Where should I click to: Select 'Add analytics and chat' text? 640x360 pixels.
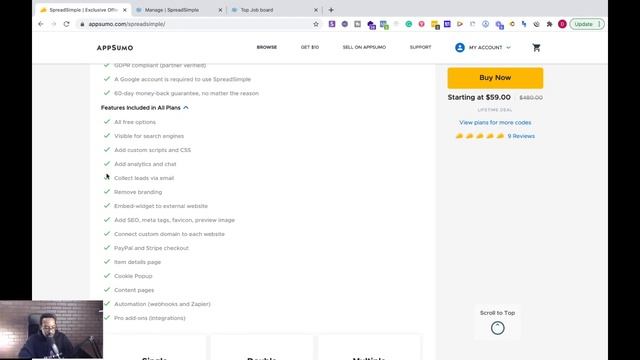(x=145, y=164)
